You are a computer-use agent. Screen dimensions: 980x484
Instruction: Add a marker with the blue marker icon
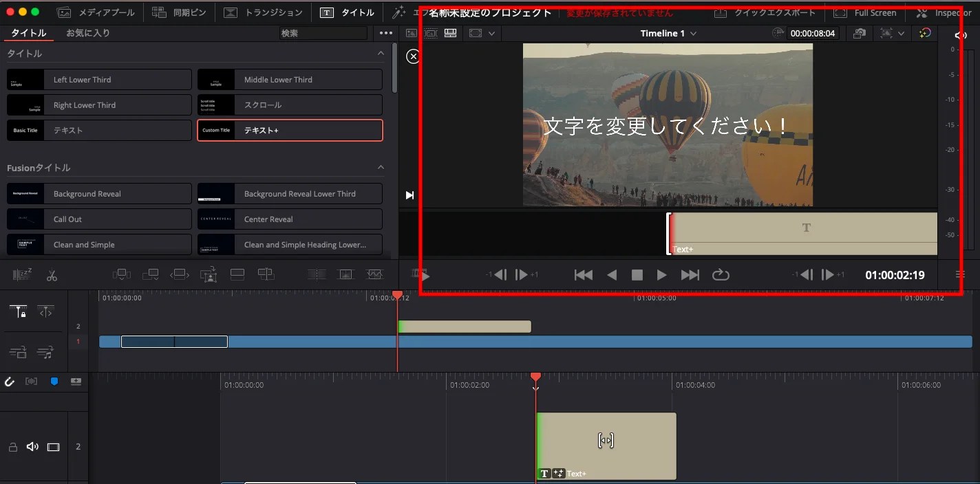click(54, 382)
